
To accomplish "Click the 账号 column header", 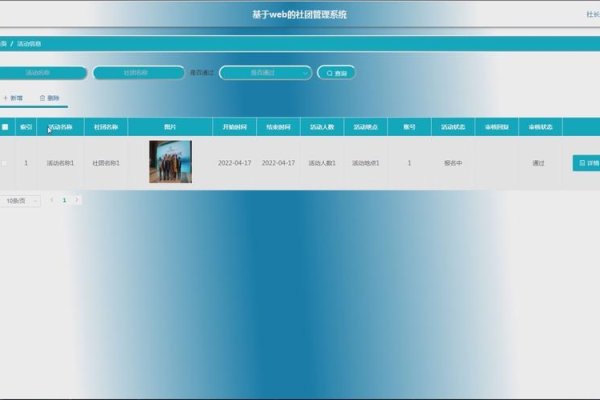I will [x=409, y=127].
